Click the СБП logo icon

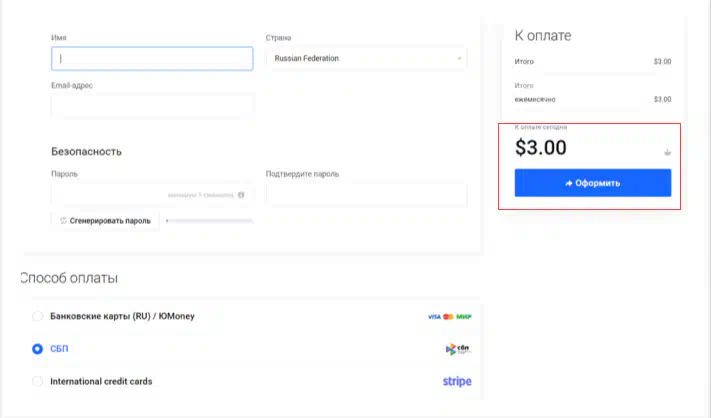[458, 349]
